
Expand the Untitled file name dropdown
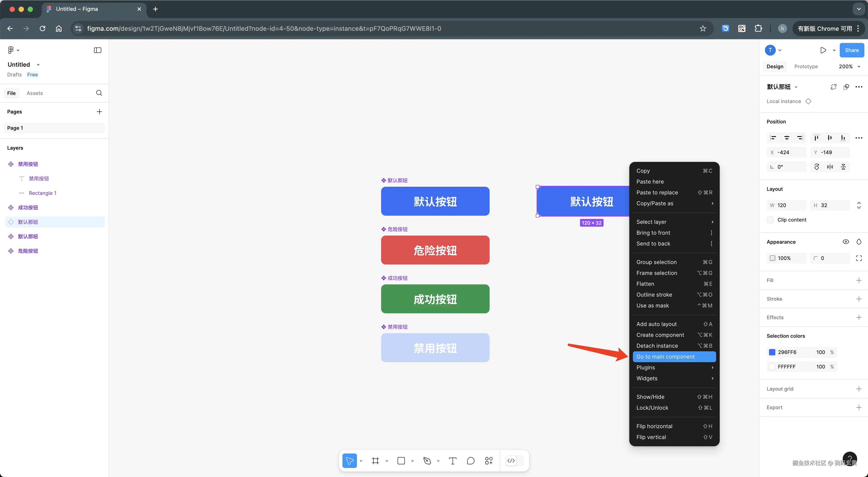(38, 65)
